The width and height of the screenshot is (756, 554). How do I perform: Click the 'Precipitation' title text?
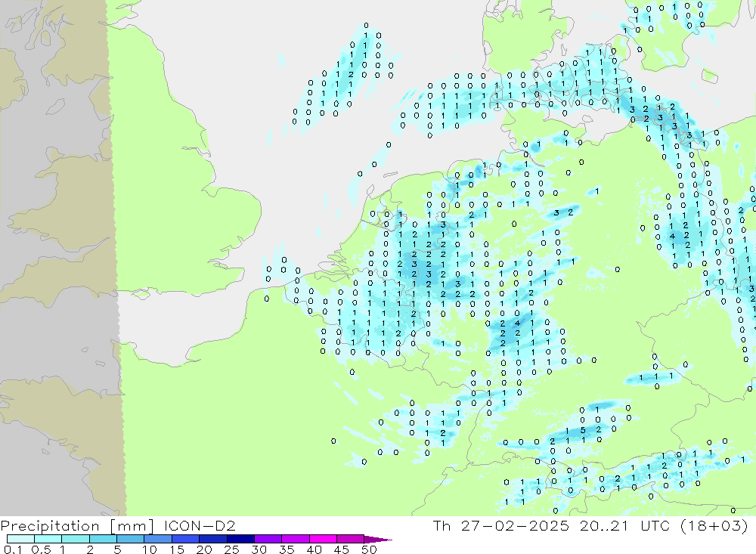[x=50, y=525]
